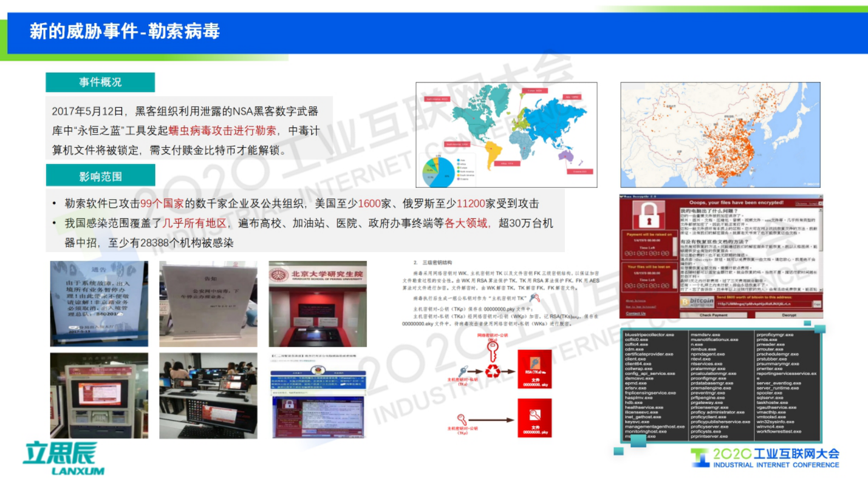
Task: Open the infected self-service terminal photo
Action: pos(99,396)
